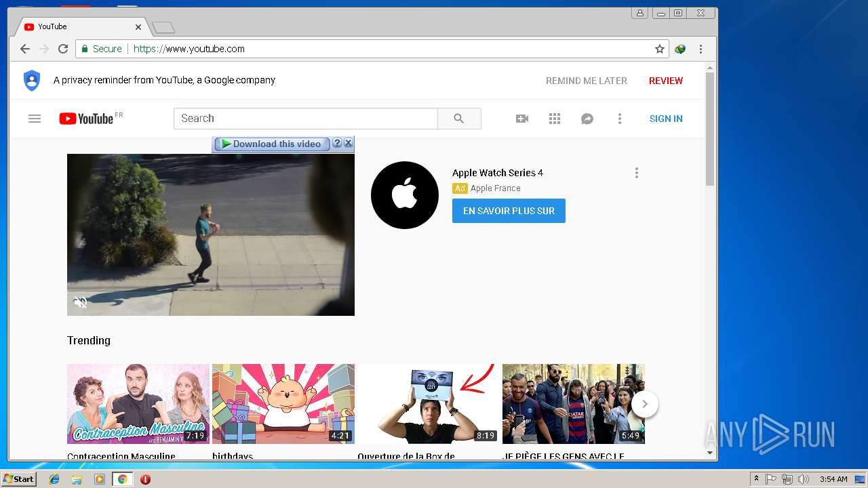The image size is (868, 488).
Task: Click the volume speaker tray icon
Action: click(804, 479)
